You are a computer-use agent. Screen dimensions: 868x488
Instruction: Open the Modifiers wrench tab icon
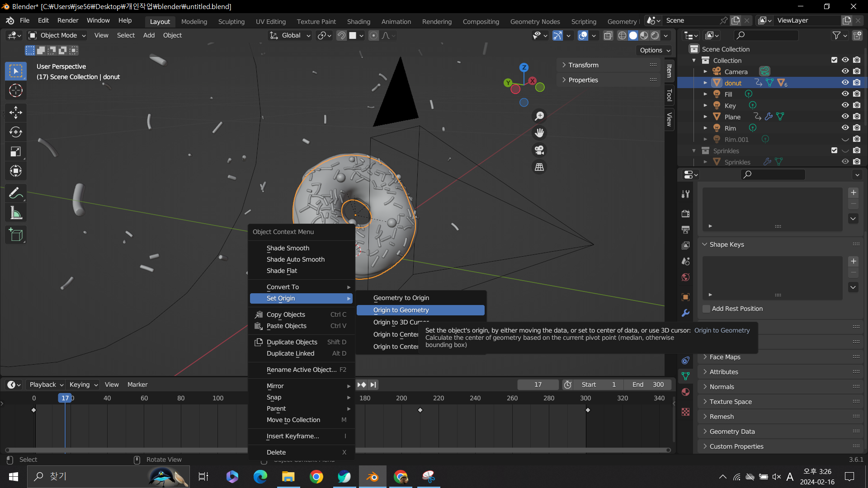coord(685,313)
